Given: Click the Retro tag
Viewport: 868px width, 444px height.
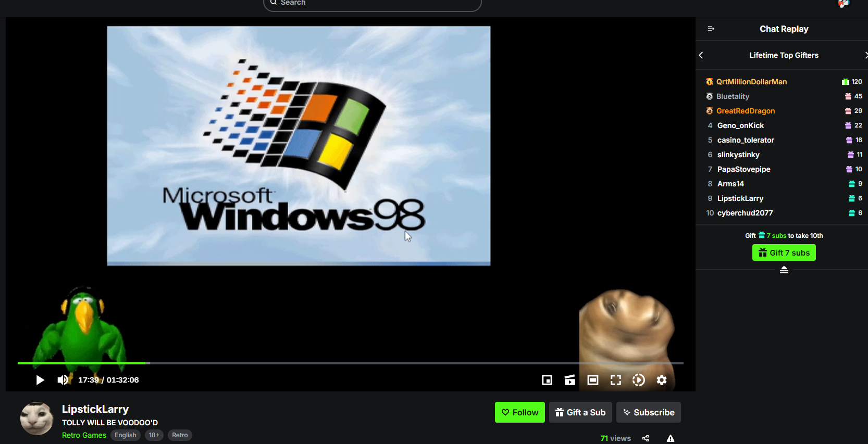Looking at the screenshot, I should coord(180,435).
